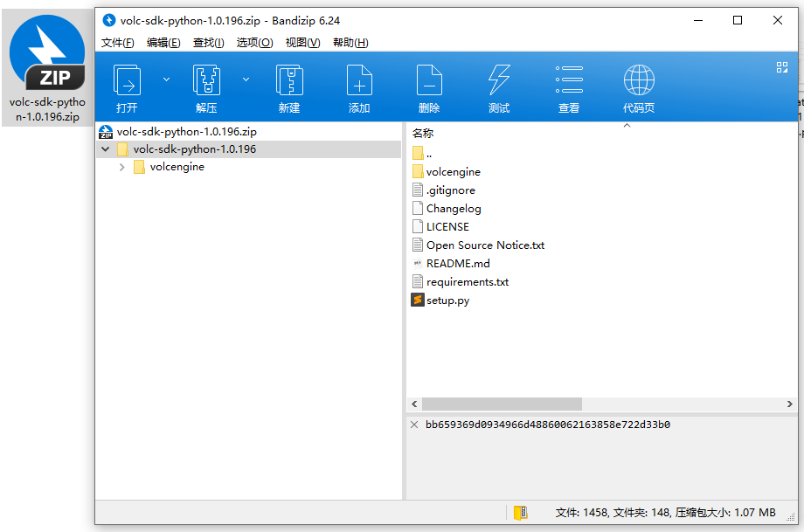Click the 名称 column header
Screen dimensions: 804x532
(x=423, y=134)
